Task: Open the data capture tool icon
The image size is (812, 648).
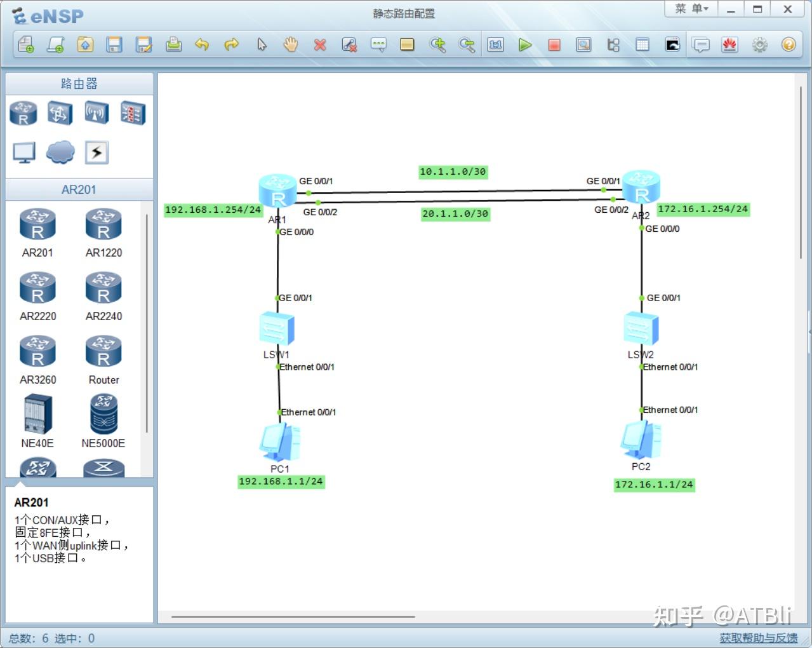Action: [x=583, y=44]
